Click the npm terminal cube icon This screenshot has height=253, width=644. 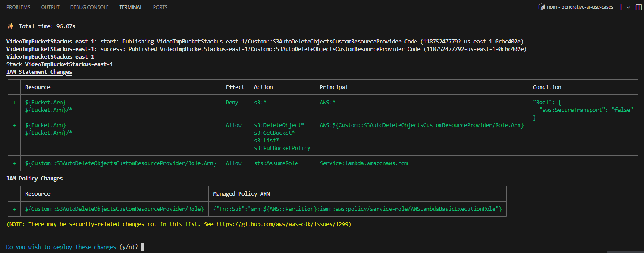[x=541, y=7]
